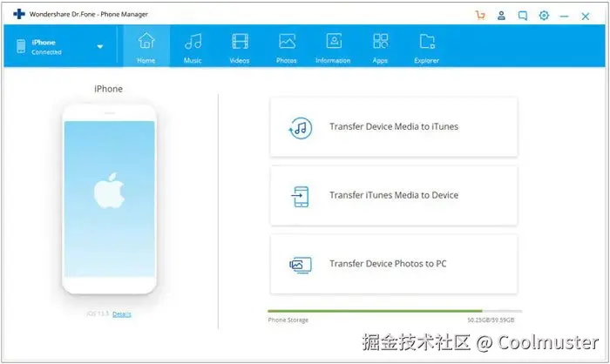
Task: Click the iPhone preview image
Action: (x=109, y=199)
